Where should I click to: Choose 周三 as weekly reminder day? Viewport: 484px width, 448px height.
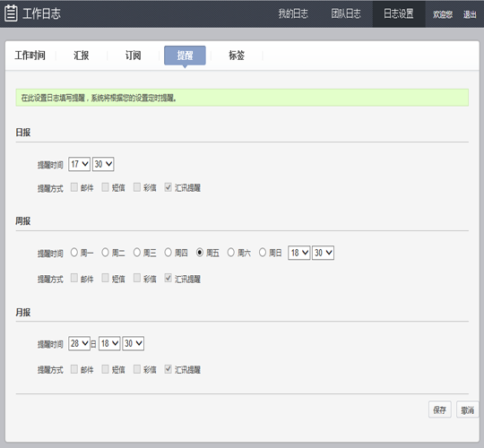tap(137, 253)
